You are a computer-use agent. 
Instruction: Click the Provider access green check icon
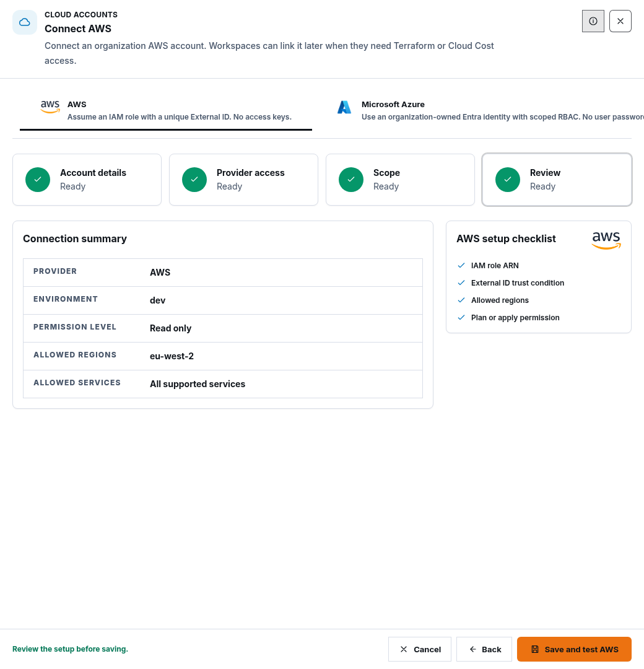click(x=194, y=180)
